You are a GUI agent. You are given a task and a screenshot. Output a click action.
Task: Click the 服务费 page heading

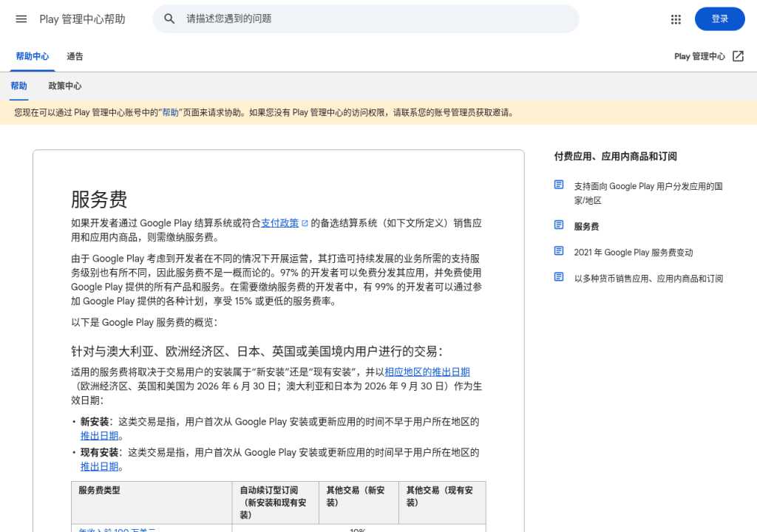pos(99,199)
